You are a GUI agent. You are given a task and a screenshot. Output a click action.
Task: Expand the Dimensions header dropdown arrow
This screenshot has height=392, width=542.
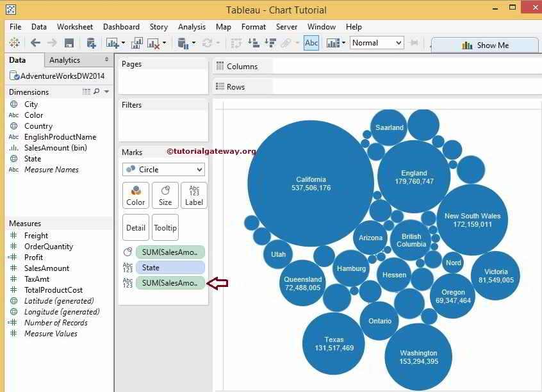click(106, 92)
